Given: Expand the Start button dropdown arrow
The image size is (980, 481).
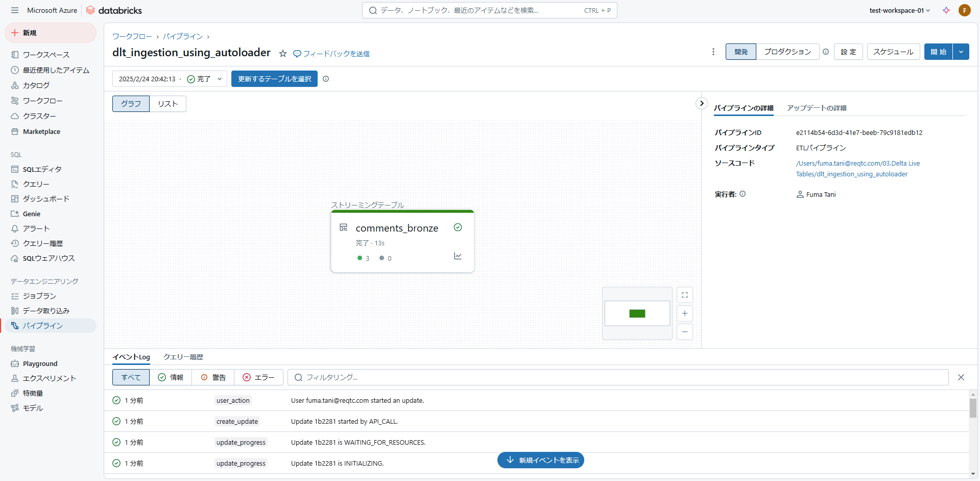Looking at the screenshot, I should coord(961,52).
